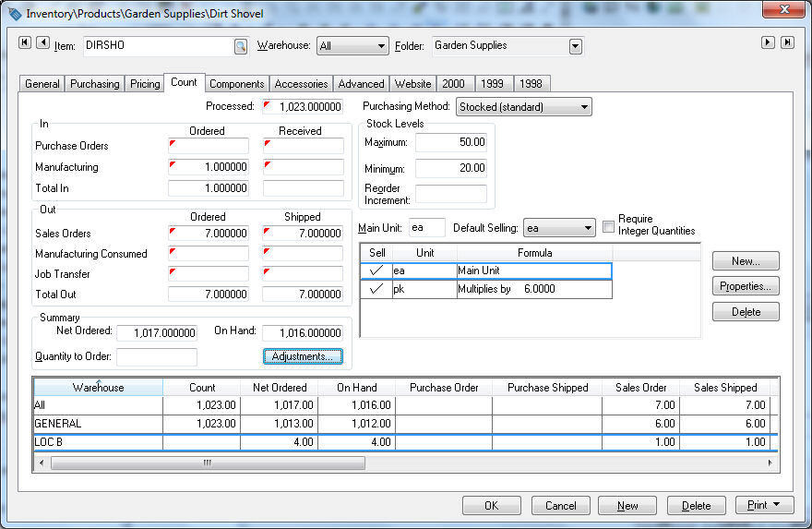Screen dimensions: 812x529
Task: Close the Dirt Shovel inventory window
Action: click(x=783, y=9)
